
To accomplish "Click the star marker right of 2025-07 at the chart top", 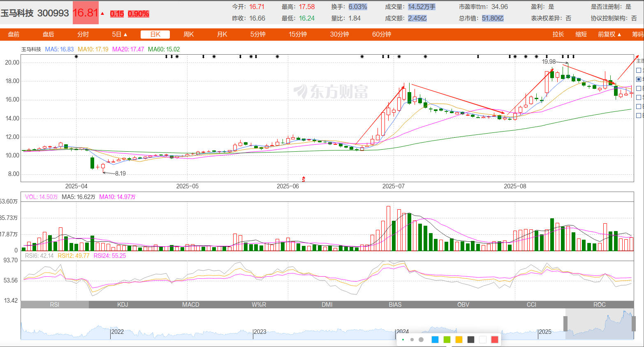I will [399, 56].
